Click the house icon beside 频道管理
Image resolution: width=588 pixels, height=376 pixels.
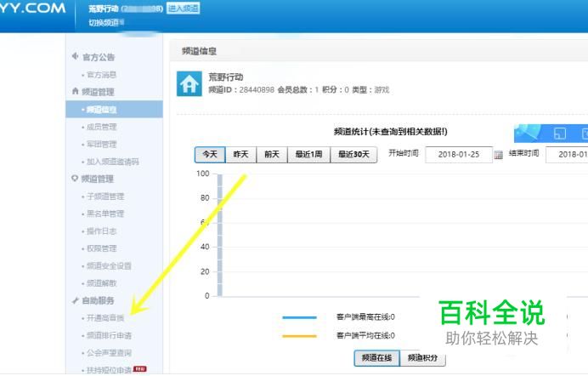75,91
